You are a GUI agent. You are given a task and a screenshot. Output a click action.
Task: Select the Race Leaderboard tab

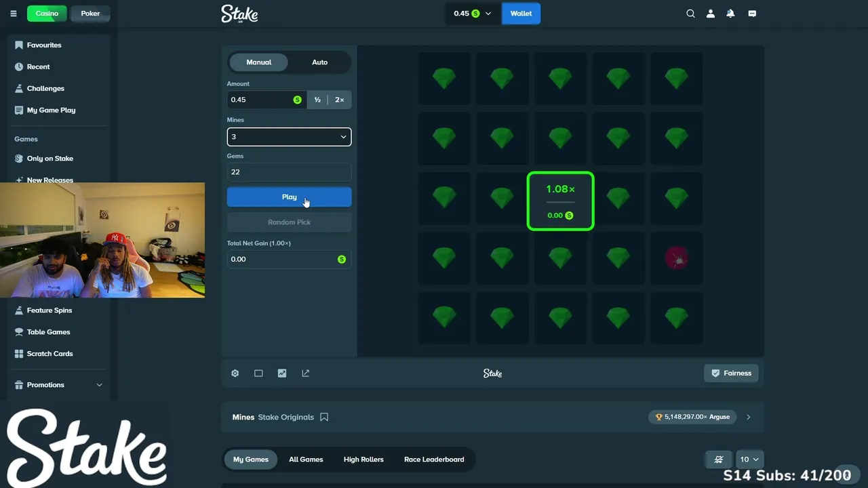point(434,460)
